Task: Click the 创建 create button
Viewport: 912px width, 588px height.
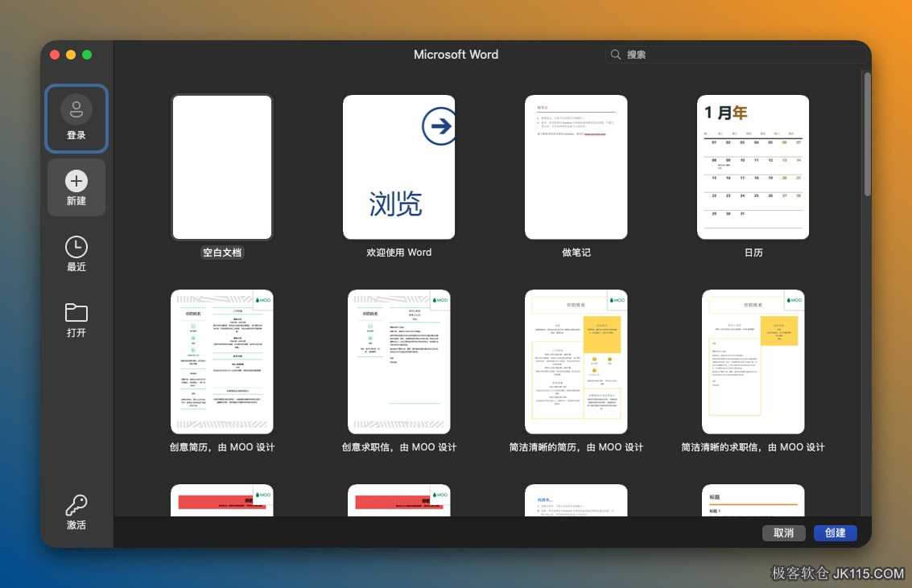Action: (836, 532)
